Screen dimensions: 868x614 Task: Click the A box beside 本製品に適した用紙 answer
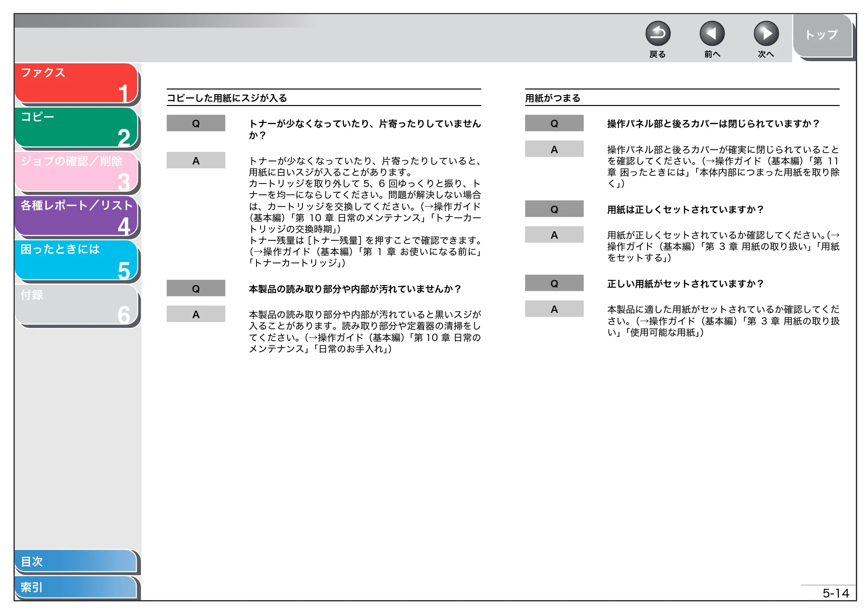(x=554, y=309)
